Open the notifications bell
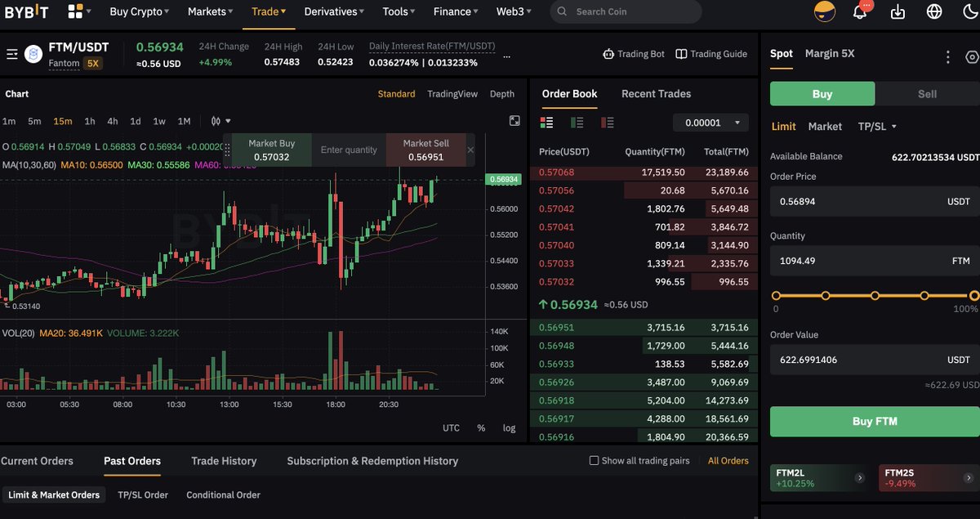Viewport: 980px width, 519px height. pos(860,11)
